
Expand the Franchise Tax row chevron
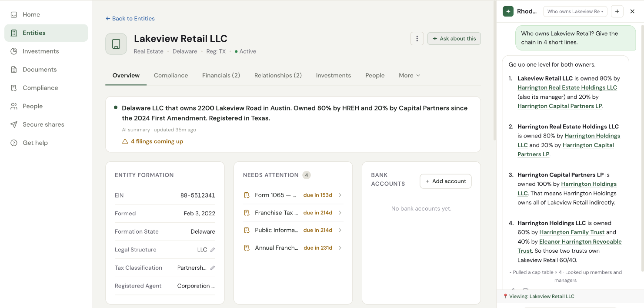tap(340, 213)
